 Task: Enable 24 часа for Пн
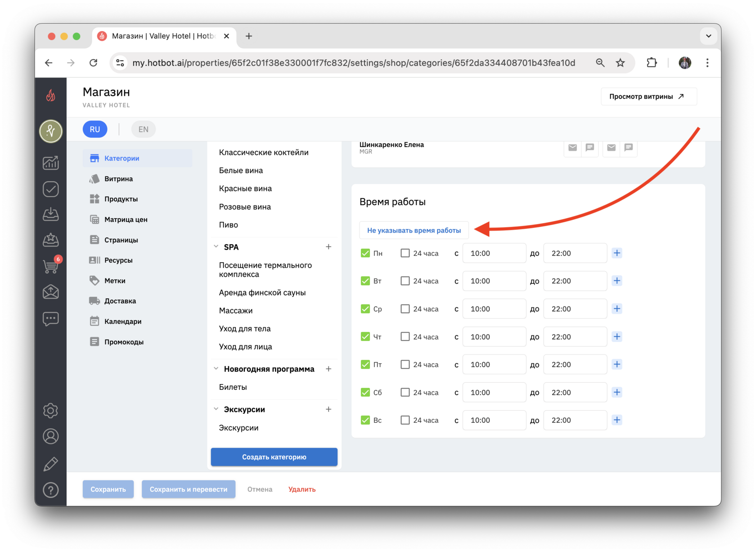point(405,253)
